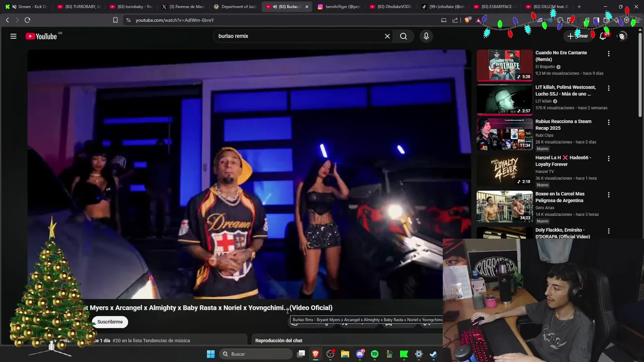Open the Crear upload button

tap(578, 36)
